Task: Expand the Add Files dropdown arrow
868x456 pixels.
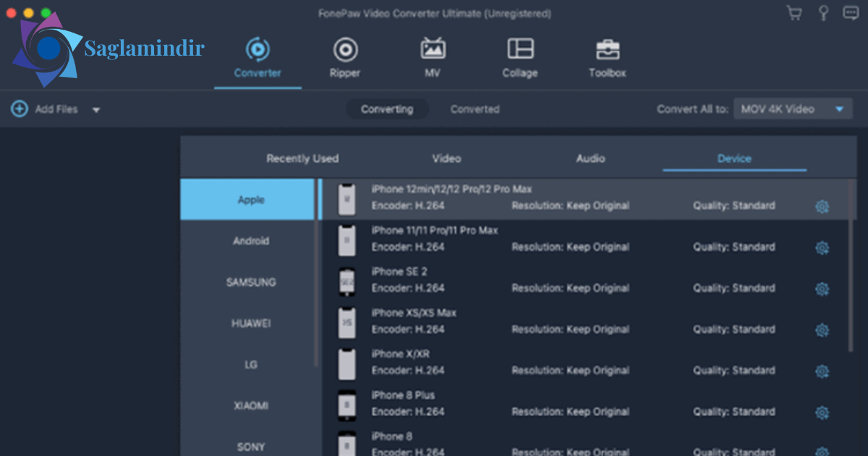Action: [x=95, y=110]
